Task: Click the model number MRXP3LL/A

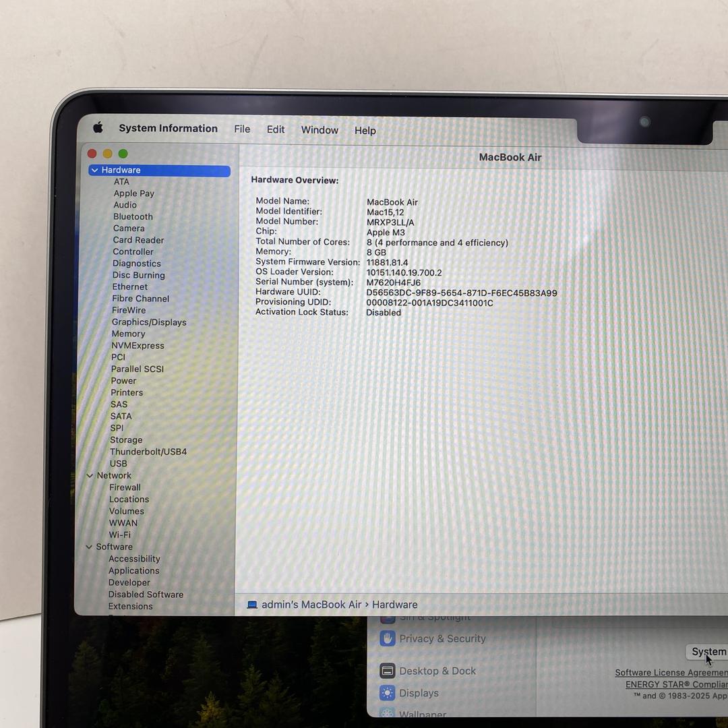Action: (x=390, y=222)
